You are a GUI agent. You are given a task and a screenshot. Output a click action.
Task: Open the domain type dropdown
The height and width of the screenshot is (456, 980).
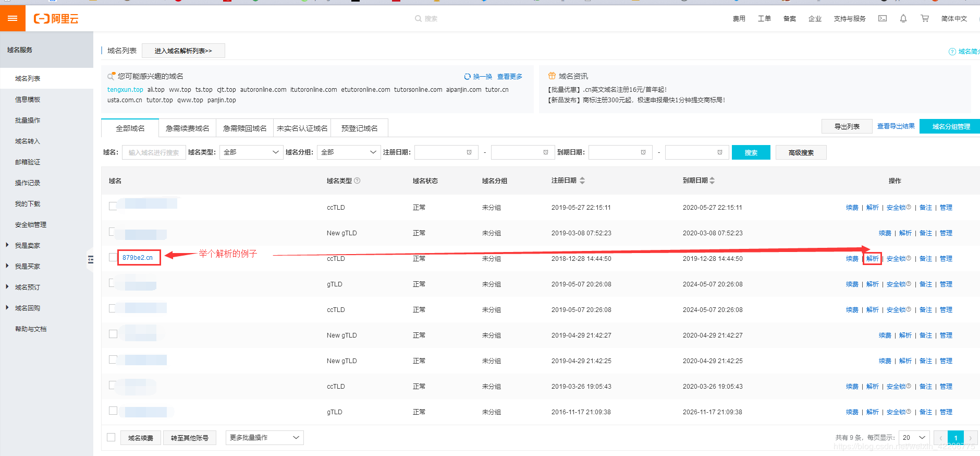click(x=251, y=152)
